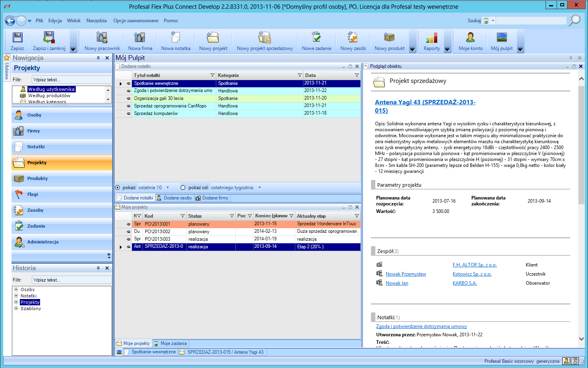Click the Nowy zasób icon
The height and width of the screenshot is (368, 588).
353,38
